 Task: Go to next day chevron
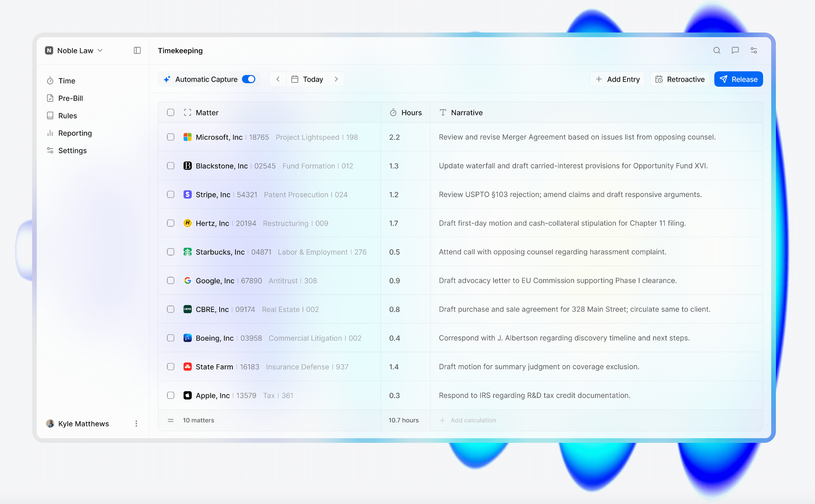coord(336,79)
